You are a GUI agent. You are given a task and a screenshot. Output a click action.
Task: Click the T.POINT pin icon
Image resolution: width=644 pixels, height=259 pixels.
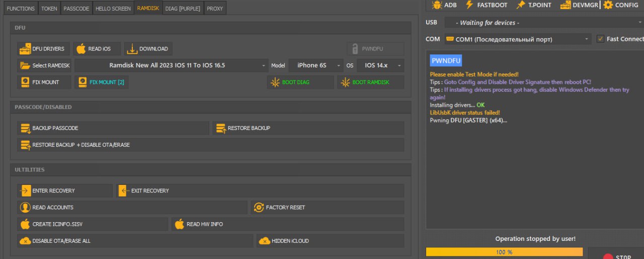(x=521, y=5)
